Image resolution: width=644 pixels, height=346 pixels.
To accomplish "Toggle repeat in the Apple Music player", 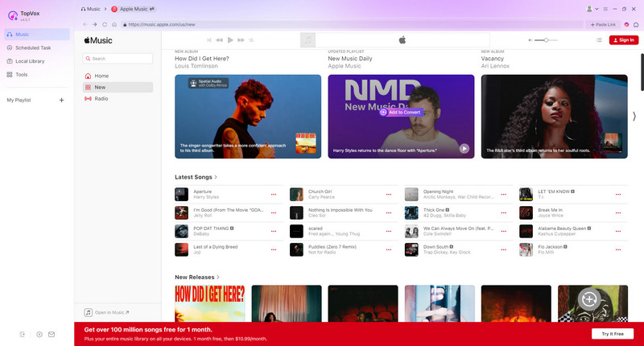I will pos(251,40).
